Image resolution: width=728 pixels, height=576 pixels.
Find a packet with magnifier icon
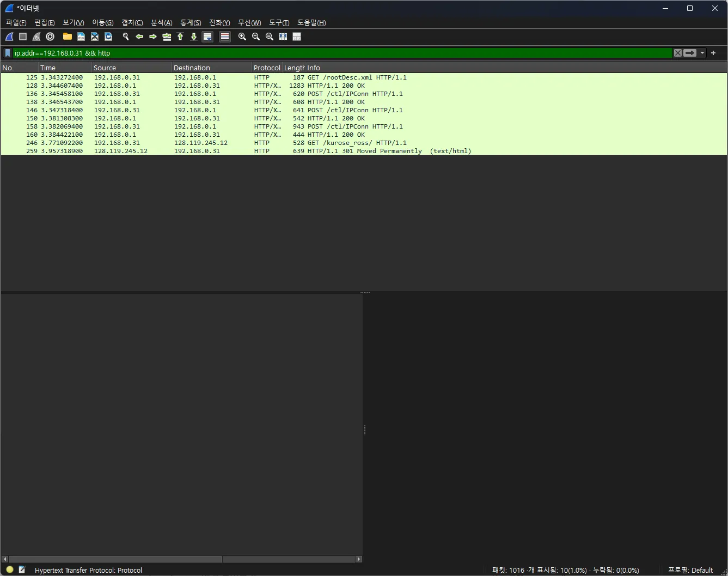[x=126, y=37]
